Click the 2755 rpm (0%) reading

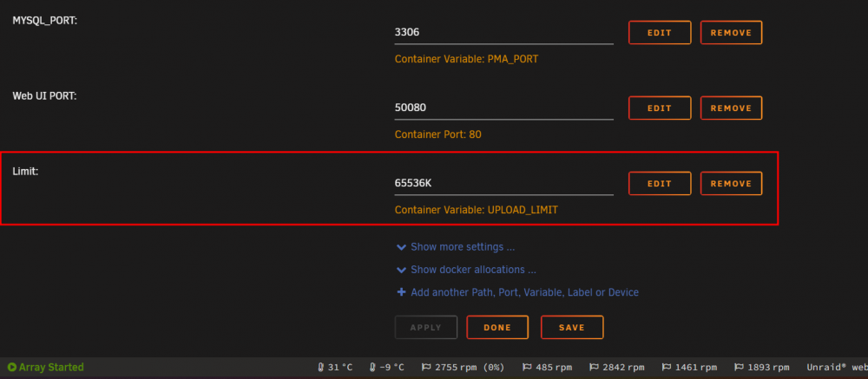tap(470, 368)
